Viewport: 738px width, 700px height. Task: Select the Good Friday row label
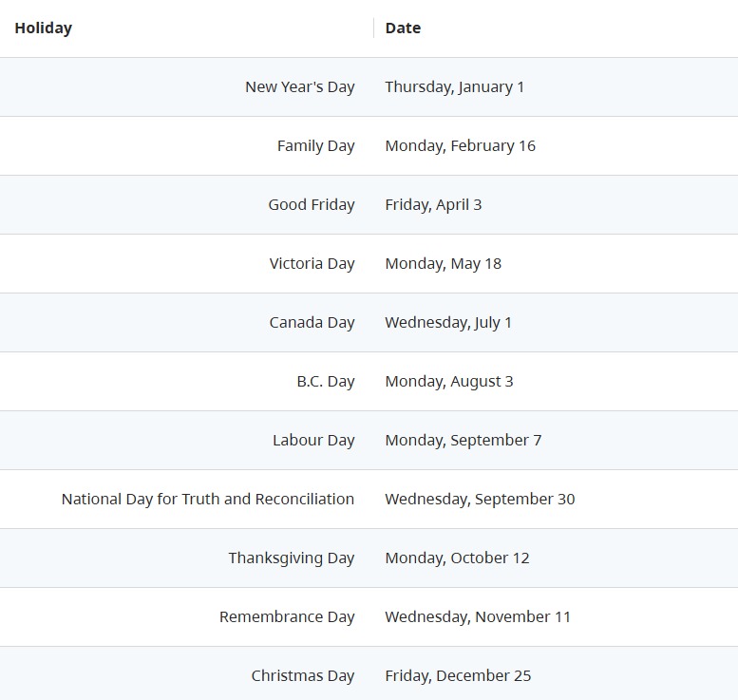(311, 205)
